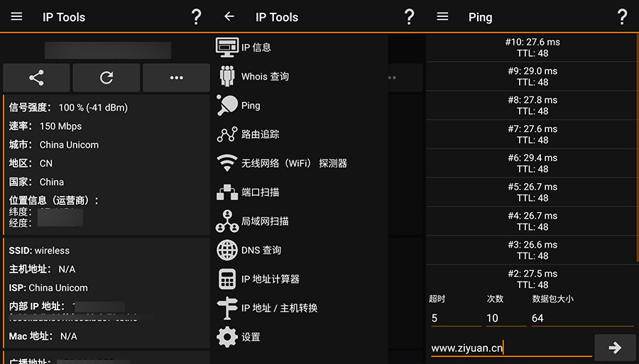The image size is (639, 364).
Task: Click the 超时 timeout field
Action: [x=454, y=318]
